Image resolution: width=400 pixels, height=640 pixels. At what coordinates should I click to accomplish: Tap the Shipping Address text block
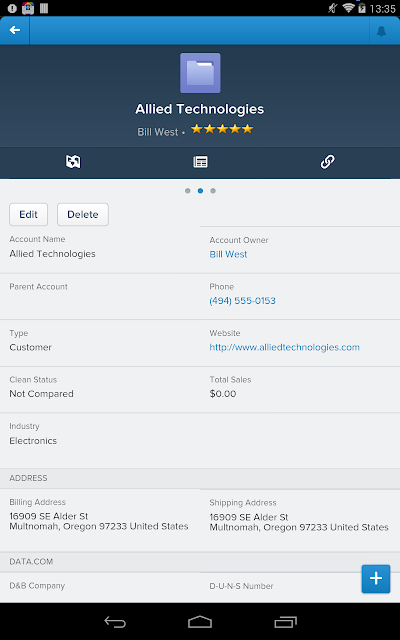click(x=299, y=522)
